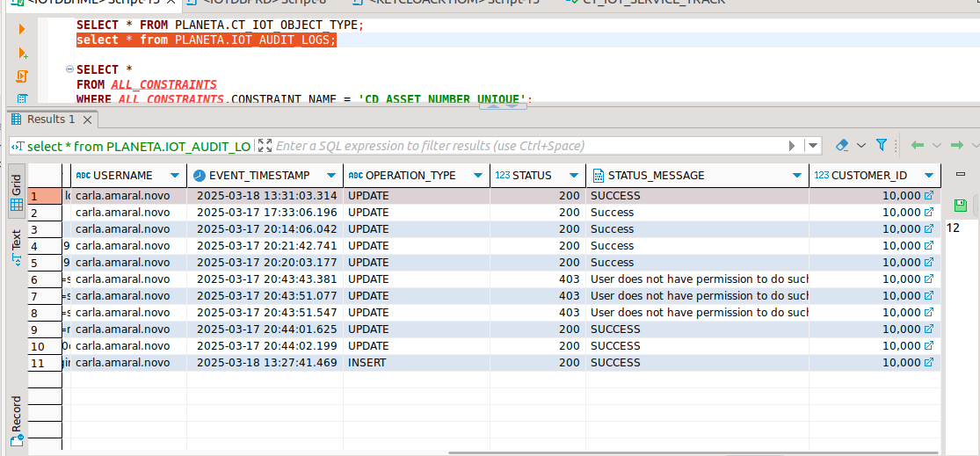Open the CUSTOMER_ID link icon in row 10

[929, 345]
